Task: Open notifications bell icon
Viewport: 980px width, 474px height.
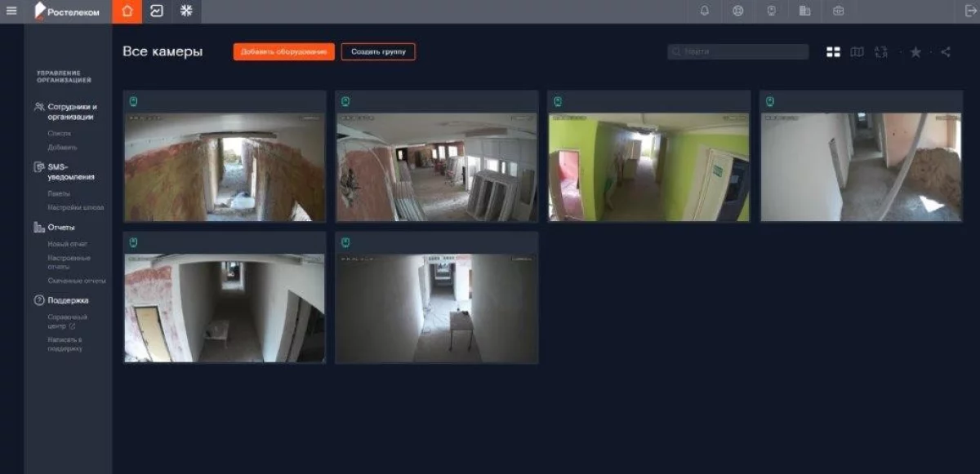Action: coord(705,11)
